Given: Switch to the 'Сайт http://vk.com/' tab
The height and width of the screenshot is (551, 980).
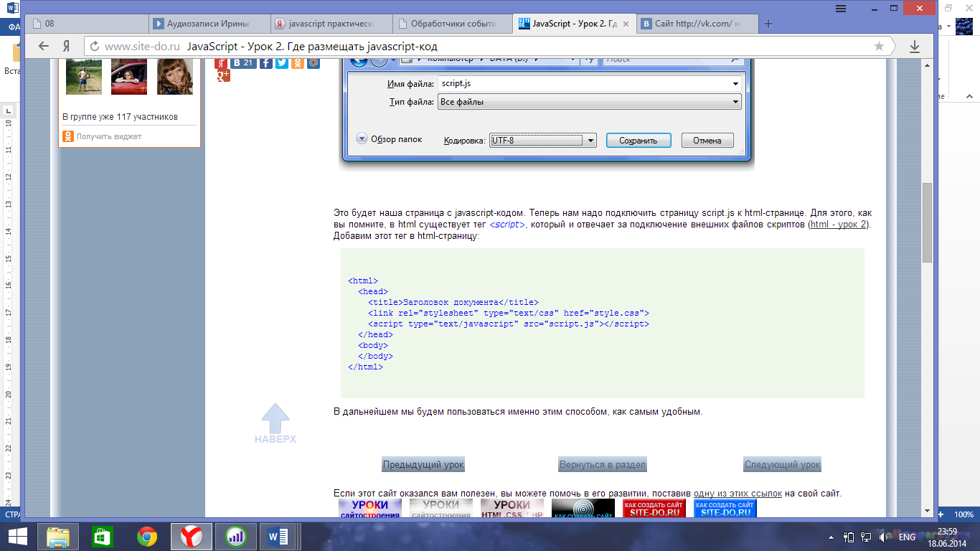Looking at the screenshot, I should point(696,24).
